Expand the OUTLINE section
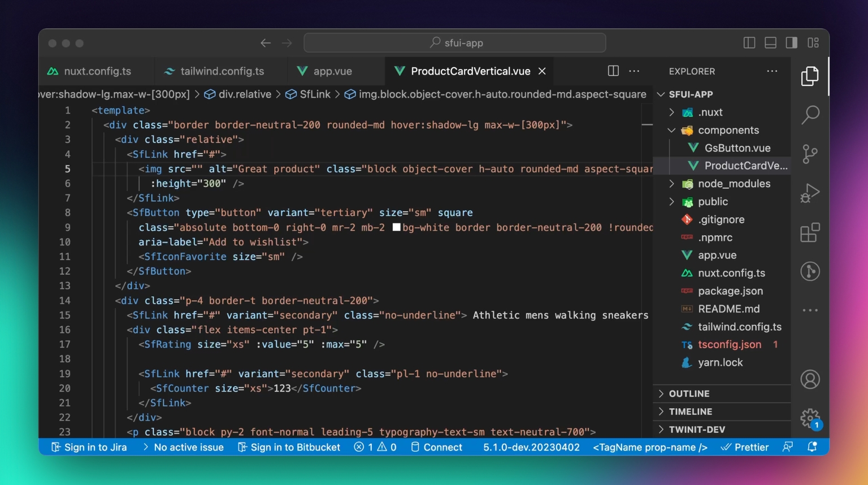This screenshot has width=868, height=485. click(722, 393)
